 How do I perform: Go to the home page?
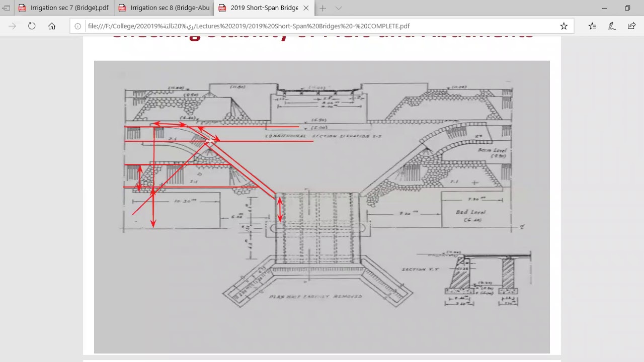[52, 26]
